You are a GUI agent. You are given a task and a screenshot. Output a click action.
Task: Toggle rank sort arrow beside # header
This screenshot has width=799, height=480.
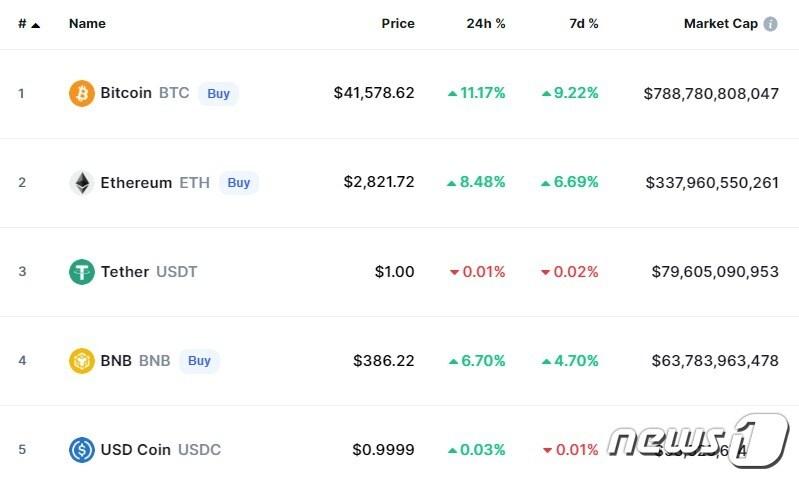click(36, 24)
